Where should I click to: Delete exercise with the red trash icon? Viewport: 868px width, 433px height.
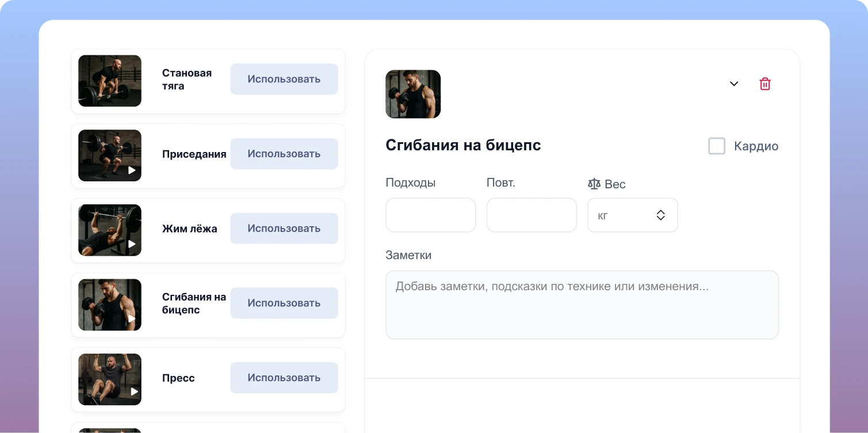pos(765,84)
